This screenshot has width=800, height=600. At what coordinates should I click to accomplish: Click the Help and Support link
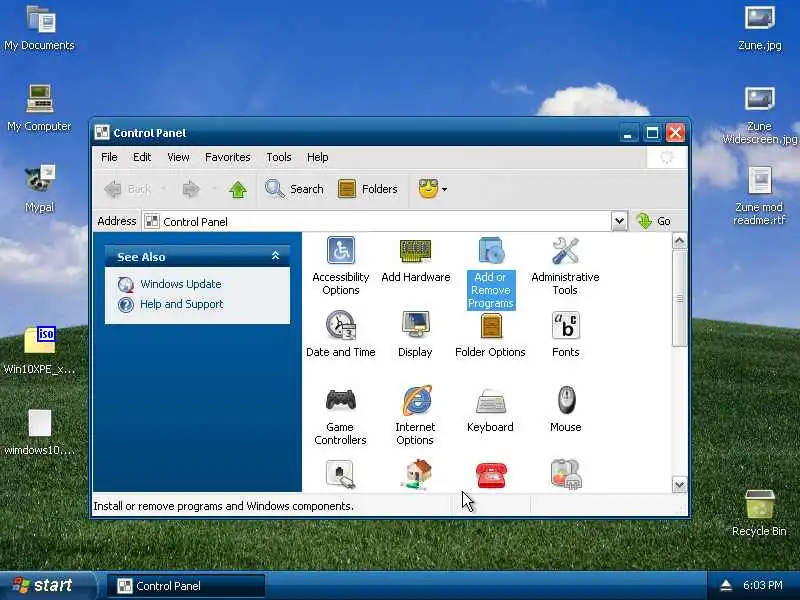click(x=182, y=304)
